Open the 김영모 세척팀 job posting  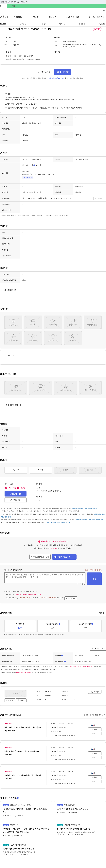point(23,753)
